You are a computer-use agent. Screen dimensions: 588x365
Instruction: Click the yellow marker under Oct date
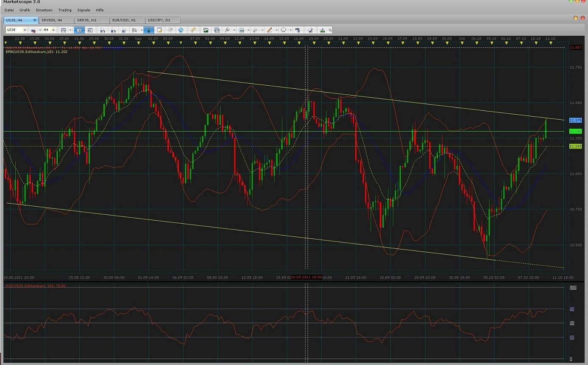tap(462, 42)
